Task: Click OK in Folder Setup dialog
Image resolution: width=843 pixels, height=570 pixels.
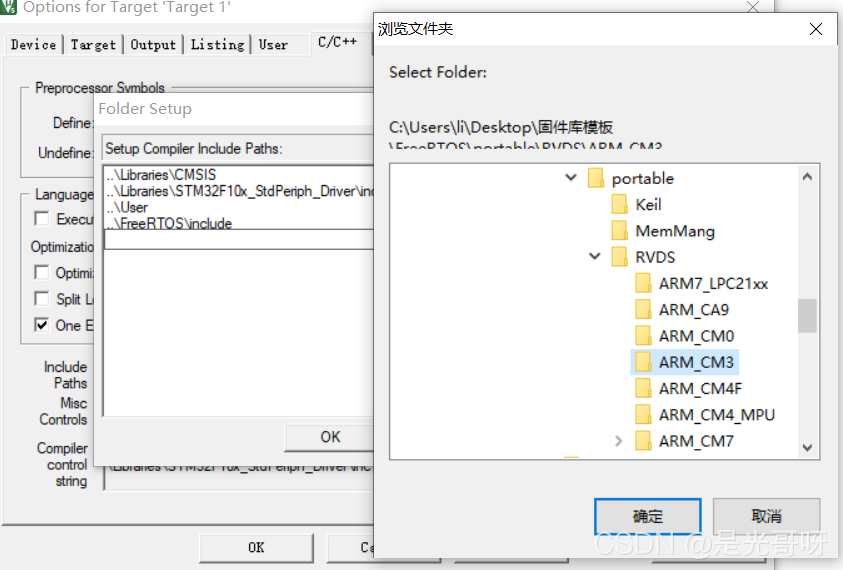Action: (x=329, y=437)
